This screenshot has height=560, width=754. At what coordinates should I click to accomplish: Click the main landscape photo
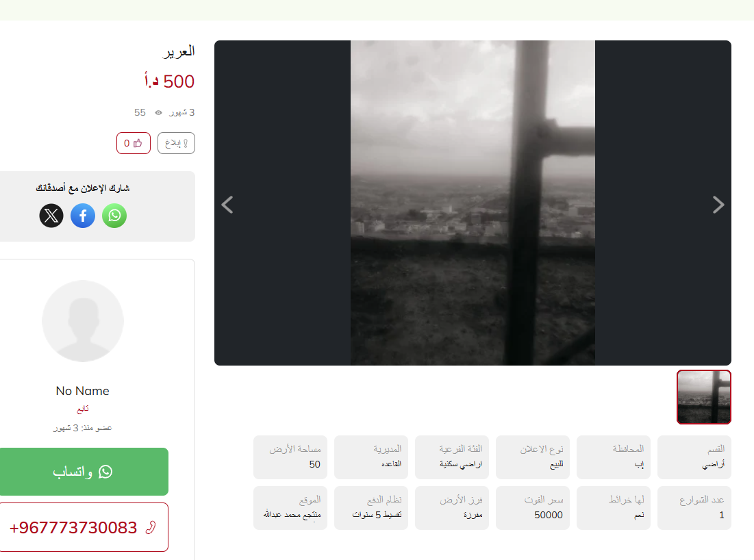point(473,203)
